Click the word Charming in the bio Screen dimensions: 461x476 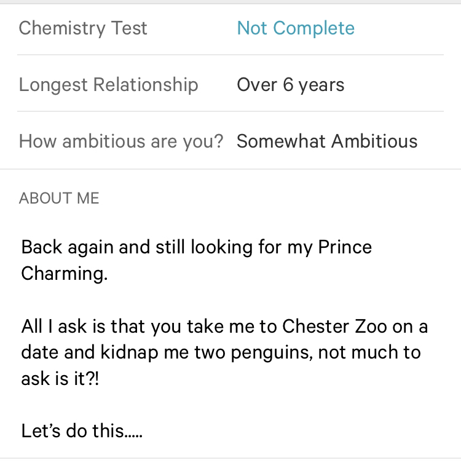click(x=63, y=274)
